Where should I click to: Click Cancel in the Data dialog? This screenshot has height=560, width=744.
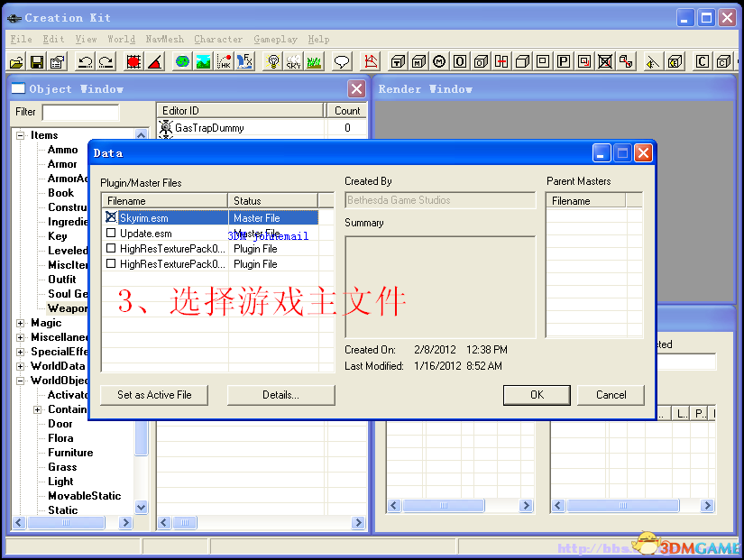pyautogui.click(x=611, y=395)
